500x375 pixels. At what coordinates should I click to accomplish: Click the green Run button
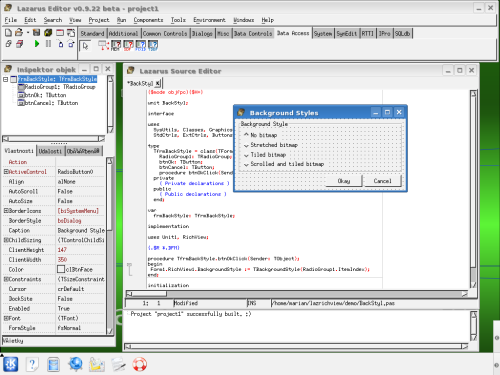click(x=37, y=44)
